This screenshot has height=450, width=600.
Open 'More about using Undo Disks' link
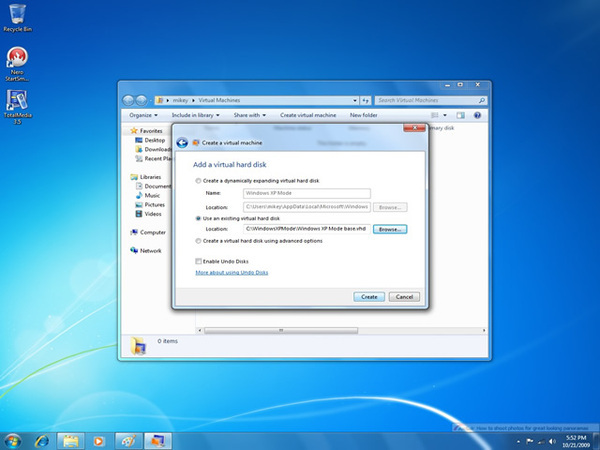point(232,272)
